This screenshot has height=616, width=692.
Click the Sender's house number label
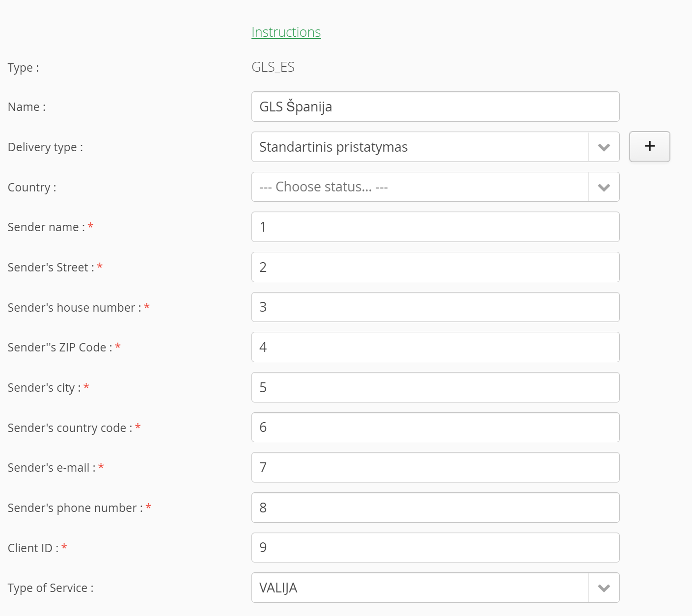79,308
